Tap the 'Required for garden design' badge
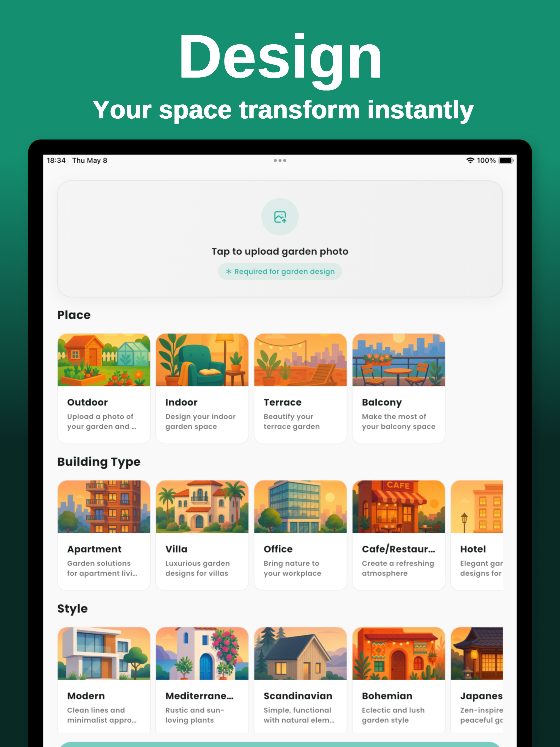This screenshot has height=747, width=560. pyautogui.click(x=280, y=272)
